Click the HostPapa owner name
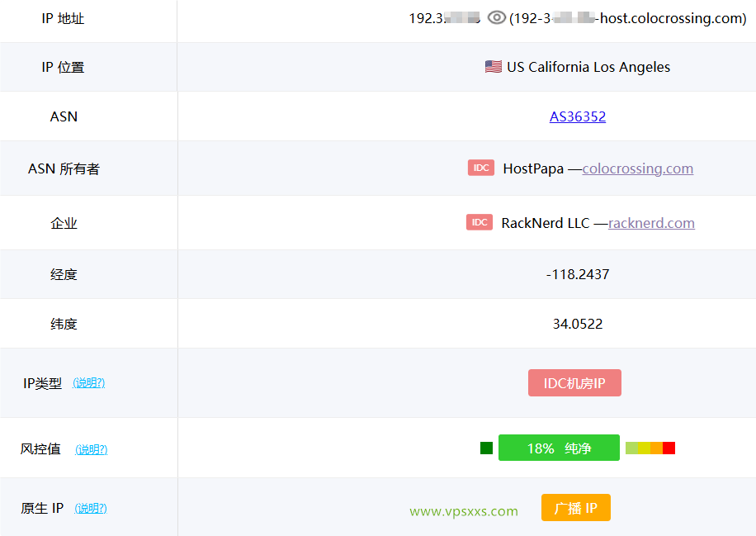 click(533, 168)
